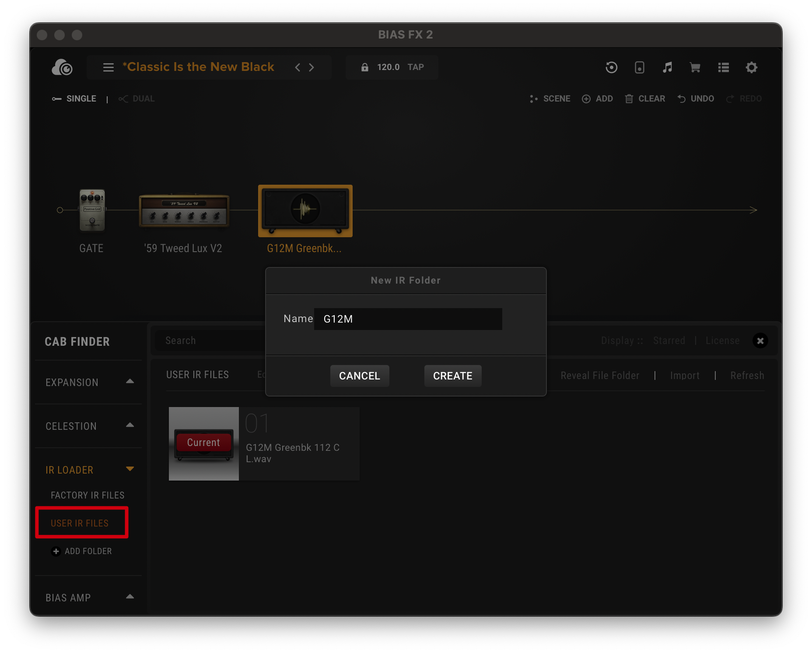Screen dimensions: 812x653
Task: Go to the previous preset arrow
Action: 297,67
